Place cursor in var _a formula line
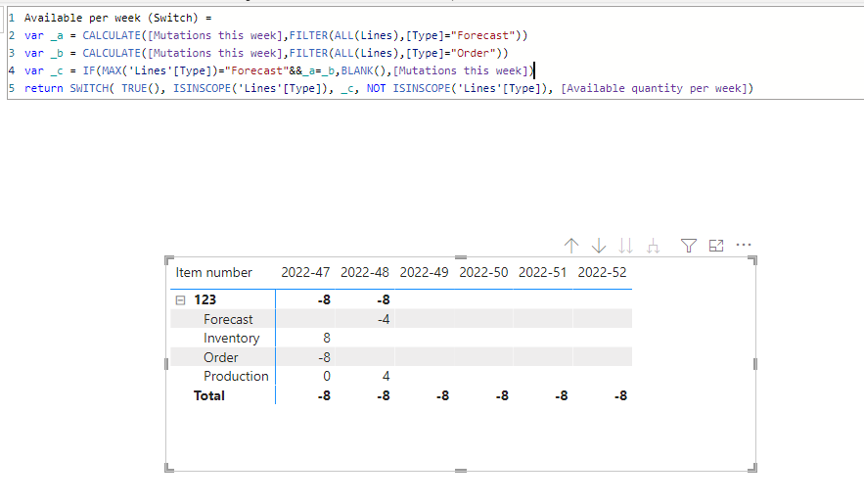 (x=276, y=35)
